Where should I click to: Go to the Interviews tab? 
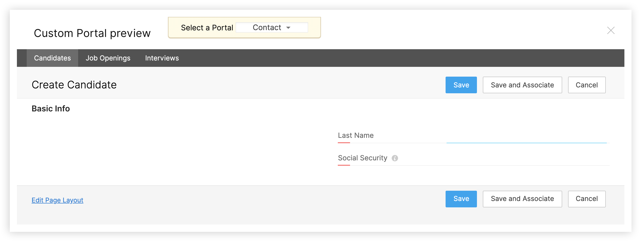click(x=162, y=58)
